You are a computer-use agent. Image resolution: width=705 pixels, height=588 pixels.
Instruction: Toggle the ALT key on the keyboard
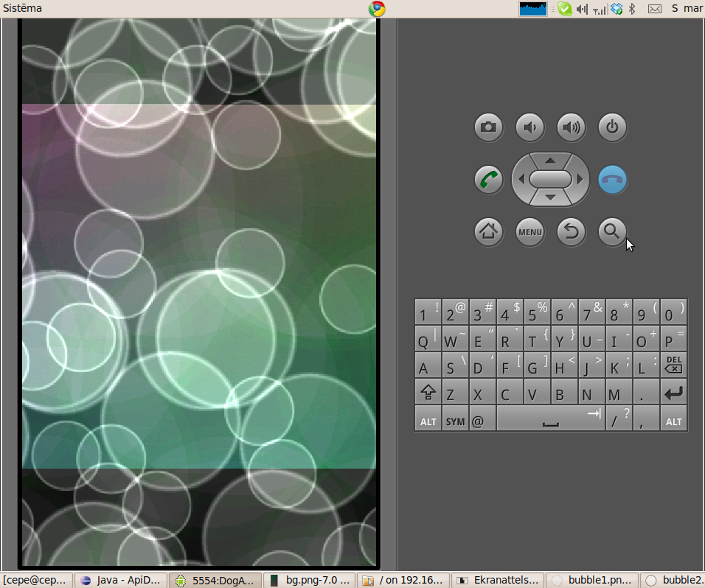pyautogui.click(x=428, y=419)
